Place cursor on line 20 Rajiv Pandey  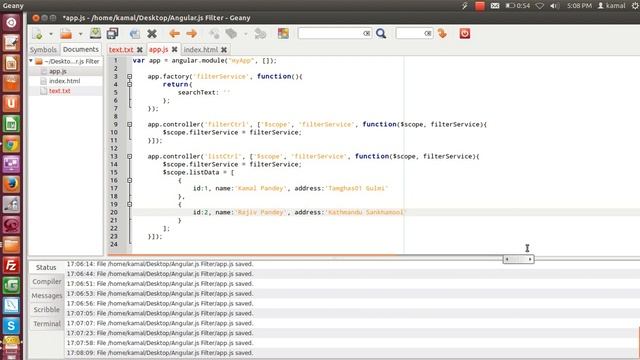(260, 212)
